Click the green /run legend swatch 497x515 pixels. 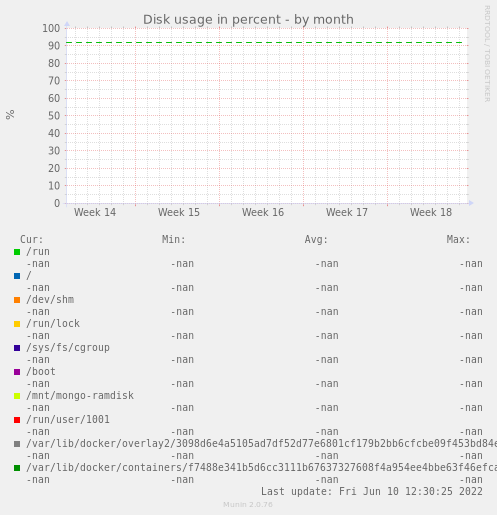pyautogui.click(x=17, y=252)
